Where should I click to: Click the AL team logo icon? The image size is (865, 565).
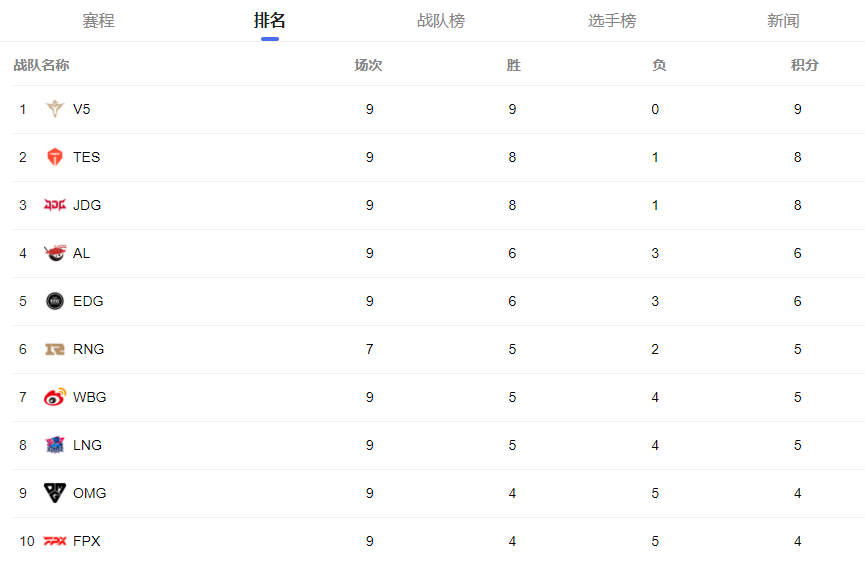tap(55, 253)
